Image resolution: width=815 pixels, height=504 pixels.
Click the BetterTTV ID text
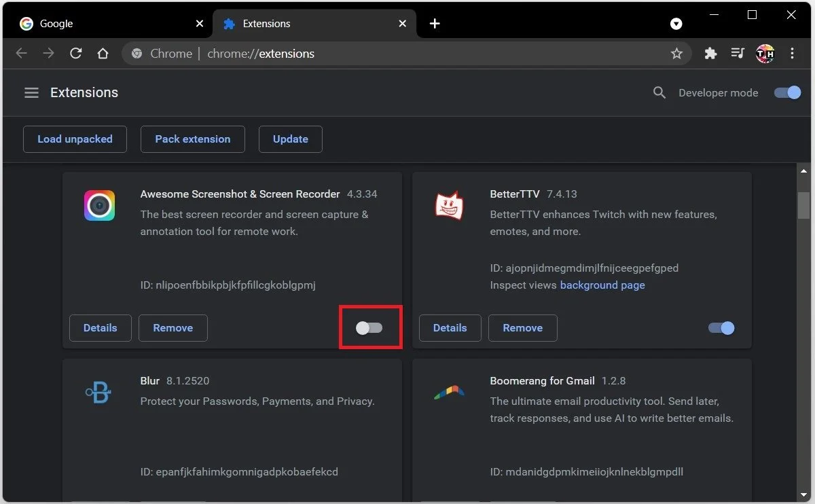point(584,268)
